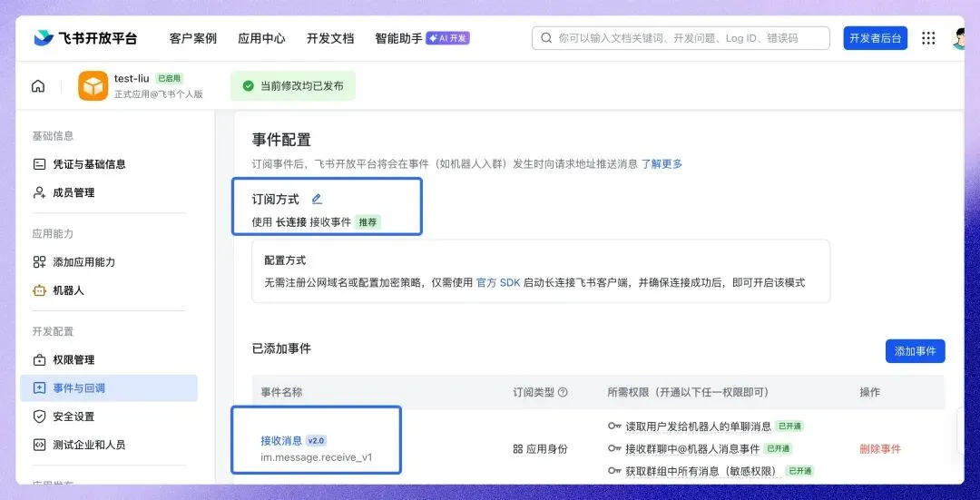Click 读取用户发给机器人的单聊消息 permission text
Image resolution: width=980 pixels, height=500 pixels.
698,426
